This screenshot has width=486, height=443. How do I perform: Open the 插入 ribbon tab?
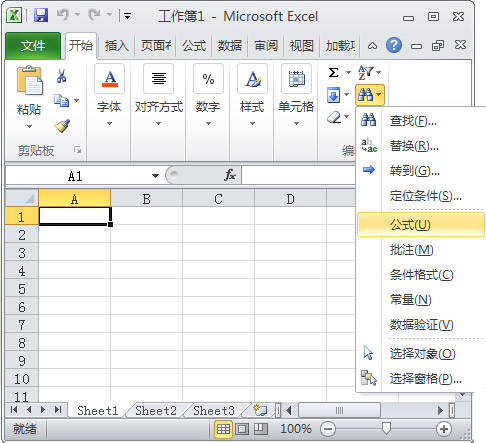[x=116, y=46]
